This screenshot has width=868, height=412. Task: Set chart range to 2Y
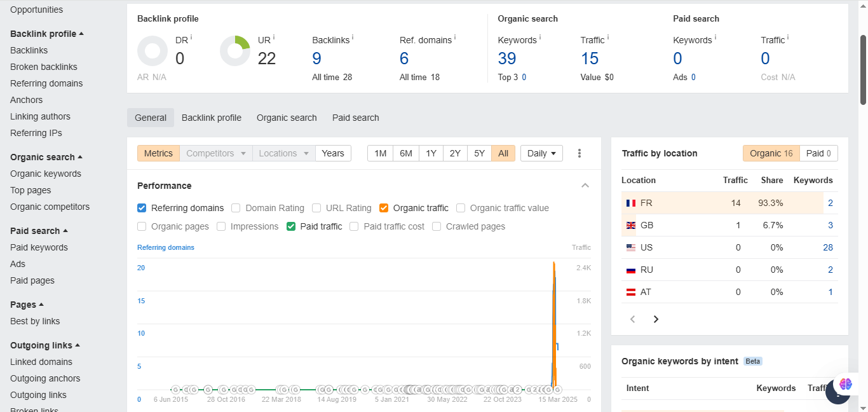(455, 153)
